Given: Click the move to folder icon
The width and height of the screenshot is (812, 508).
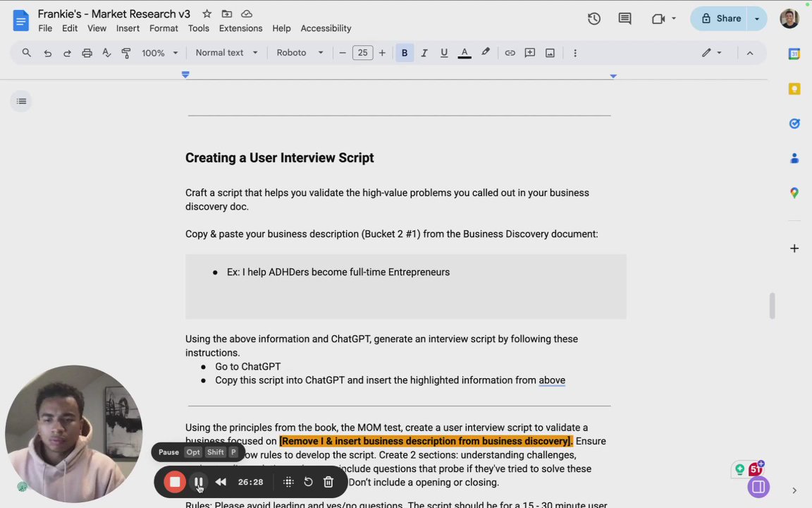Looking at the screenshot, I should point(227,14).
